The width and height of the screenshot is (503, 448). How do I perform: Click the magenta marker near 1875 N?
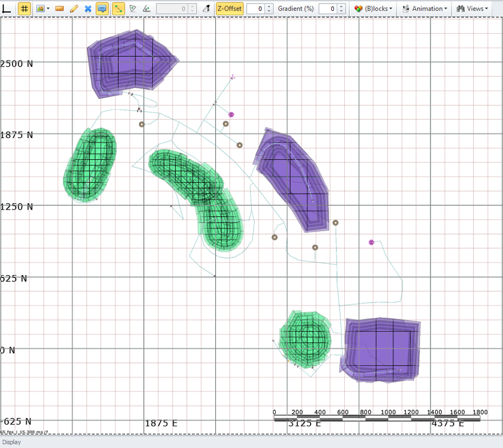click(x=231, y=115)
